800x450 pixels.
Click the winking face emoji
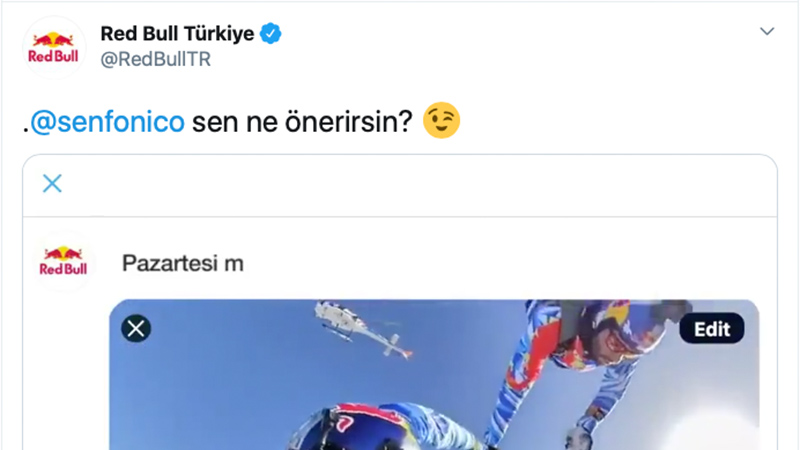(x=441, y=120)
